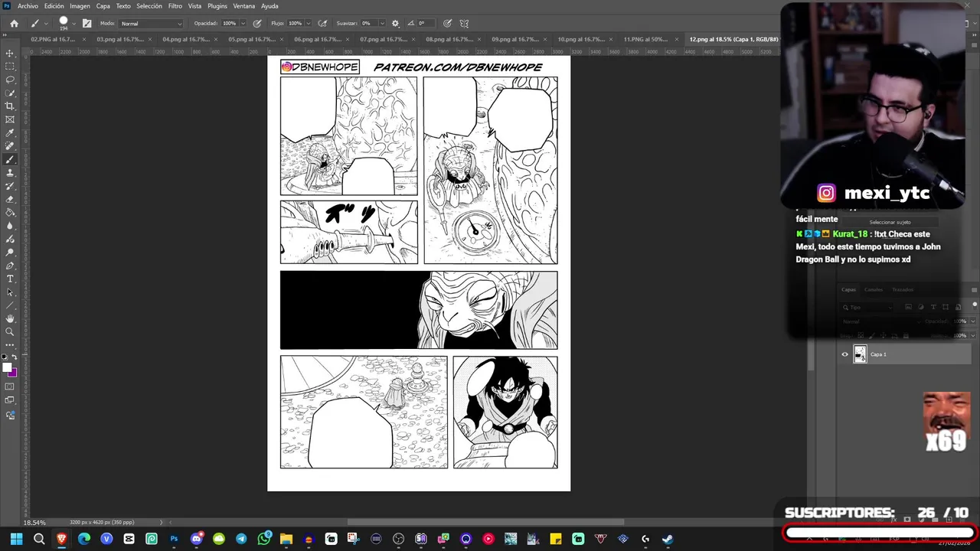
Task: Open the Archivo menu
Action: pyautogui.click(x=28, y=6)
